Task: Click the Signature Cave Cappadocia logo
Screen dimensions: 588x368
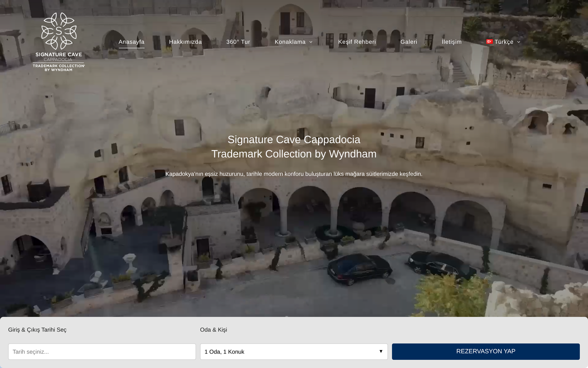Action: (x=59, y=42)
